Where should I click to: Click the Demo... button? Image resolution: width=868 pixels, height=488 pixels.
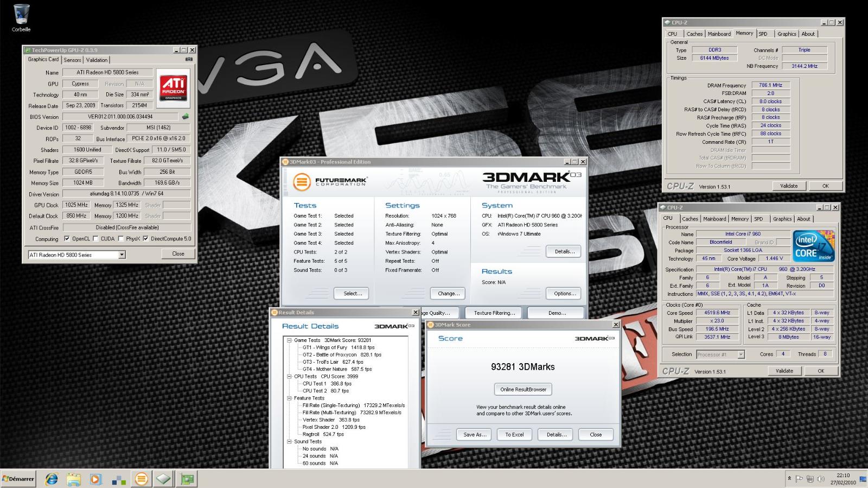(x=557, y=313)
